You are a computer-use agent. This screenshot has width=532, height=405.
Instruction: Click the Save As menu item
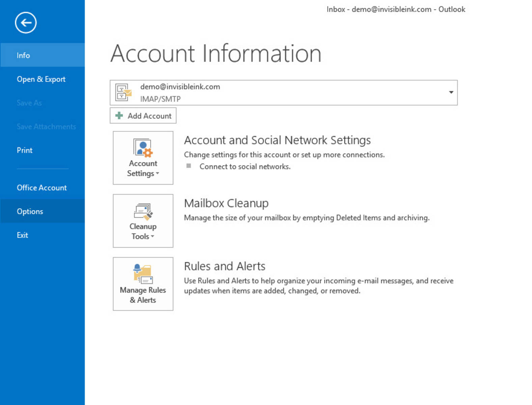43,103
